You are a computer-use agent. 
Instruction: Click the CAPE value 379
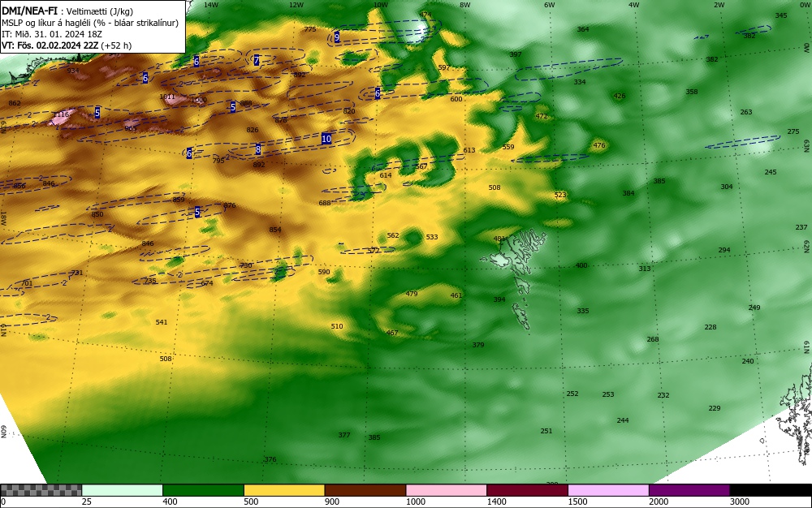(478, 345)
